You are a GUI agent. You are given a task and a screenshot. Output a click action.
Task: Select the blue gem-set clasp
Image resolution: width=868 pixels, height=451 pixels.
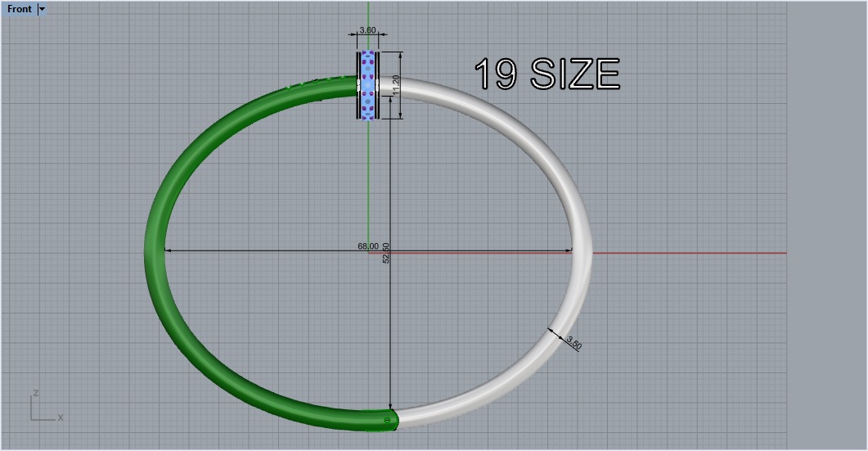coord(367,85)
